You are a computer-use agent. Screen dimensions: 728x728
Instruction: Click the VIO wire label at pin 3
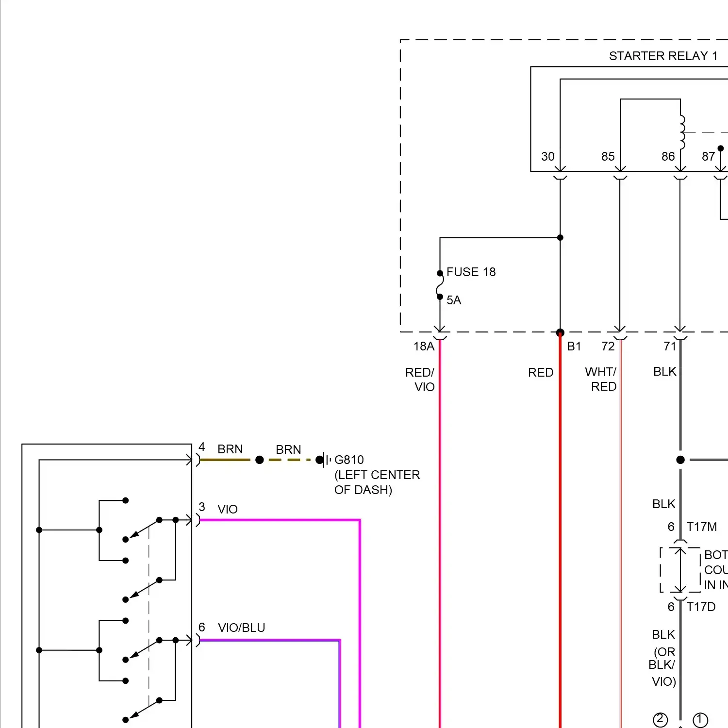click(x=227, y=509)
